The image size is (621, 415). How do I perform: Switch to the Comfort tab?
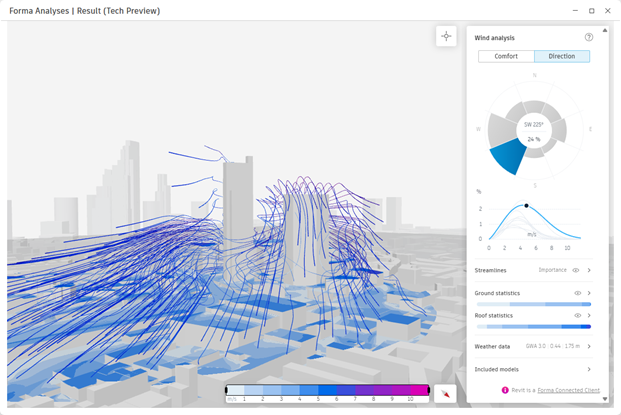(x=506, y=56)
